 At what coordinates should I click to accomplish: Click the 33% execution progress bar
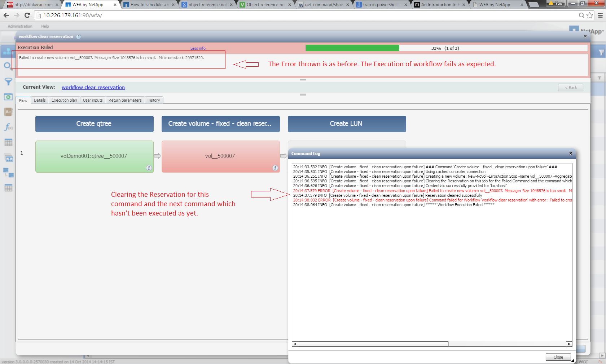point(447,48)
